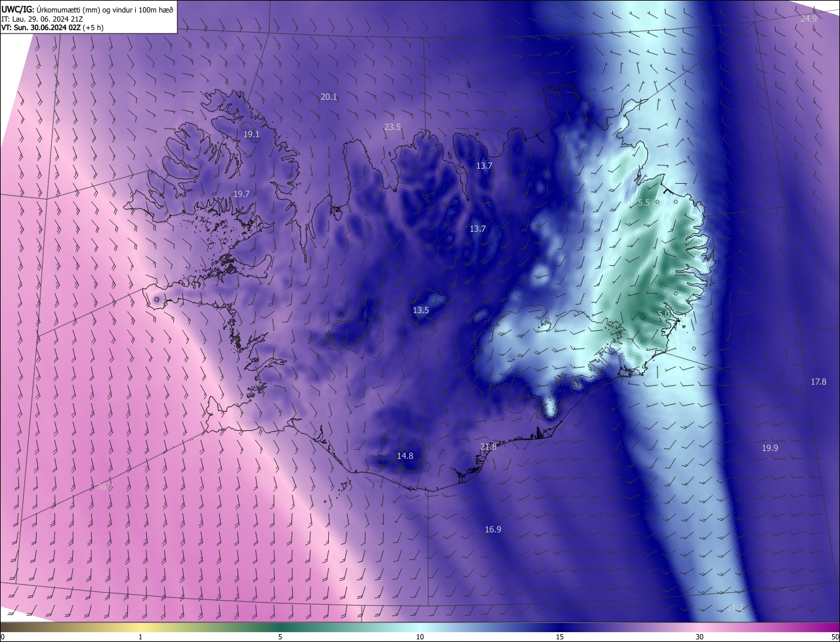Click the 21.8 value label on the map

tap(488, 447)
